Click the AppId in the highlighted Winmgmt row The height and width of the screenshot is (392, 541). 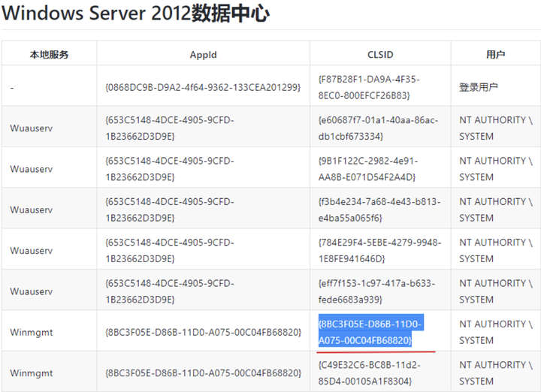[x=203, y=333]
